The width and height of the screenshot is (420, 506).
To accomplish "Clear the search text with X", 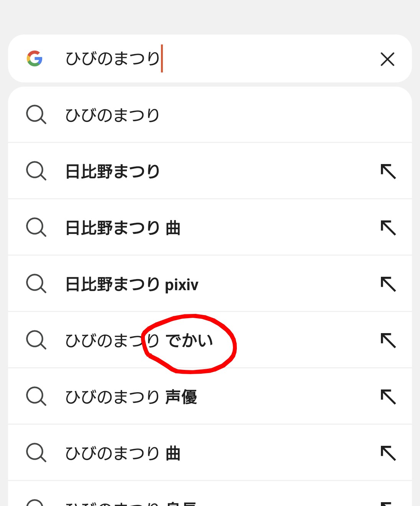I will pos(387,59).
